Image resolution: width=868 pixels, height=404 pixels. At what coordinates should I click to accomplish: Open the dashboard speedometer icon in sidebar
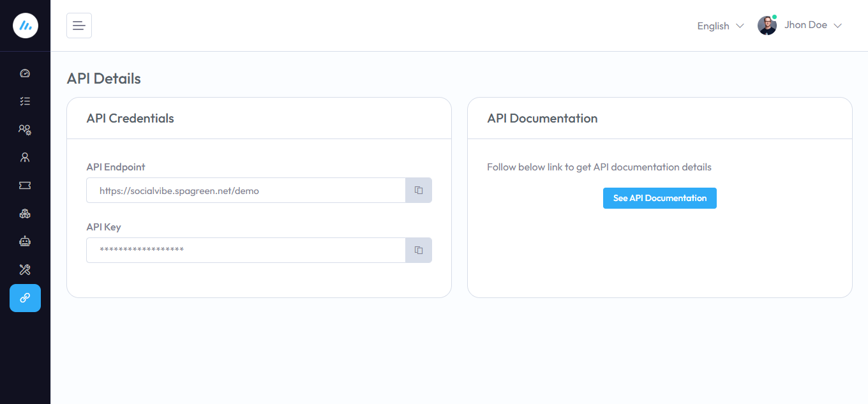point(25,73)
